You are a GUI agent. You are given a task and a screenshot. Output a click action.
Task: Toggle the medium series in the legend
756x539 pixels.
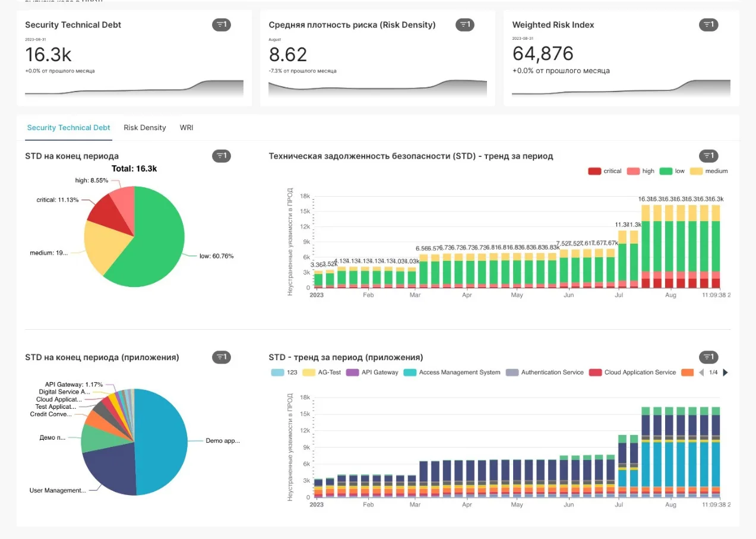pos(708,171)
